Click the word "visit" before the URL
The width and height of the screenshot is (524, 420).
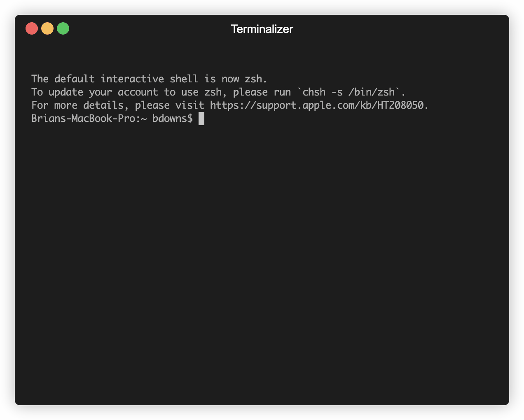[x=190, y=105]
